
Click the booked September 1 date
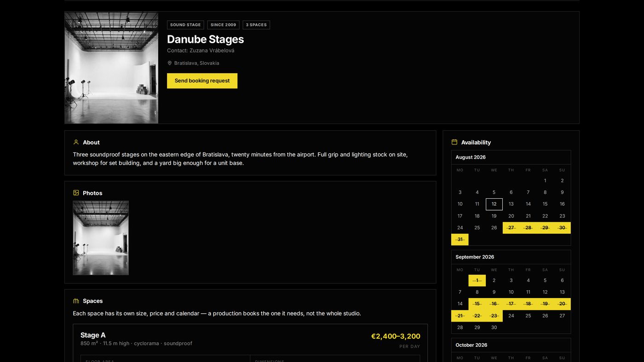[x=477, y=281]
